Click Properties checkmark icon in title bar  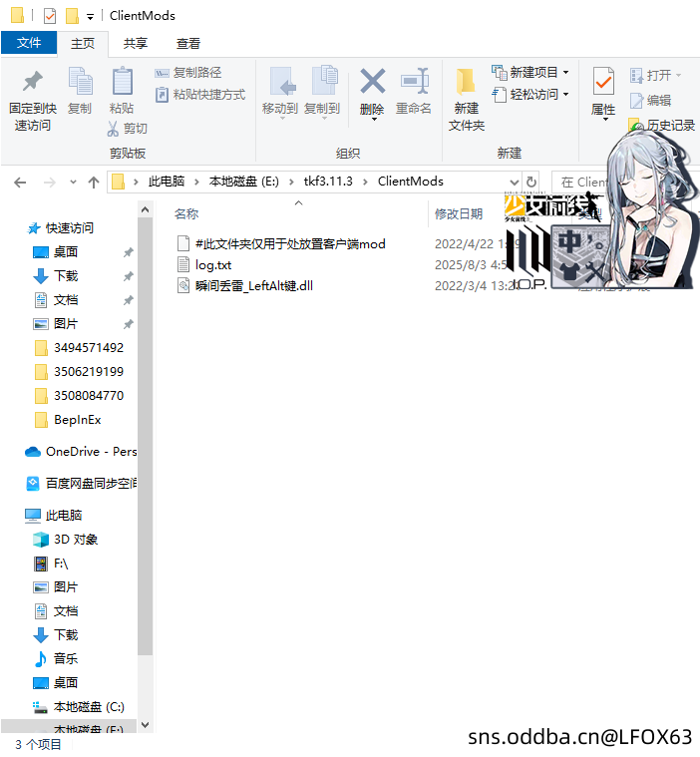(x=49, y=16)
